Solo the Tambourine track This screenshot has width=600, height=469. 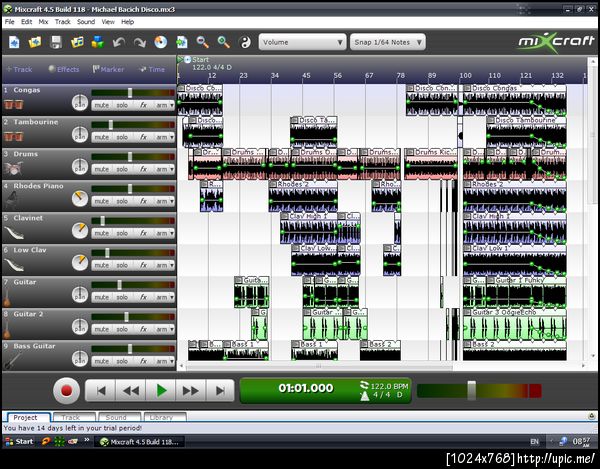(x=122, y=137)
